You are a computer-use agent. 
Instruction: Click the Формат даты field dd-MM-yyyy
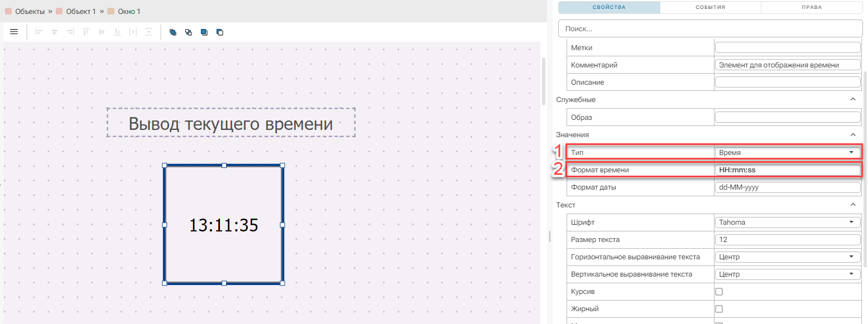coord(788,187)
